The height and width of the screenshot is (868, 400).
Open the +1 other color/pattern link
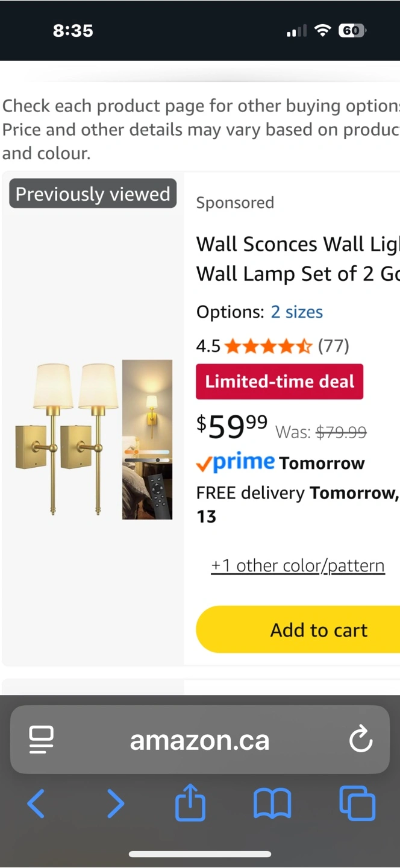(x=298, y=565)
